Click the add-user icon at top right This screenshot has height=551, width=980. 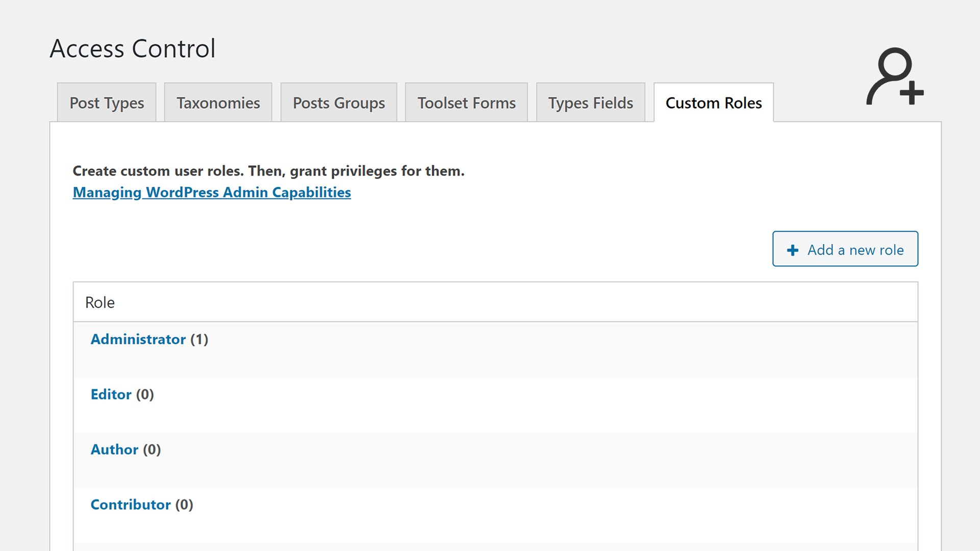894,77
